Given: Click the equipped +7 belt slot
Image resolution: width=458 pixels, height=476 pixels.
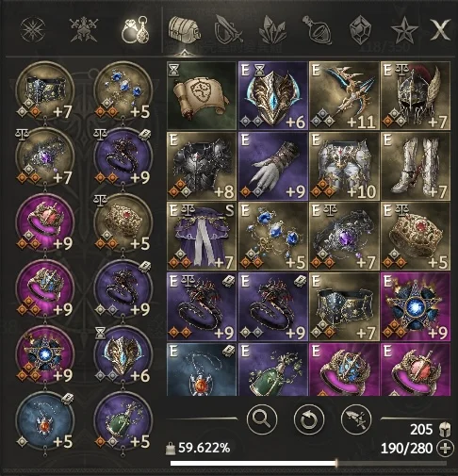Looking at the screenshot, I should [45, 90].
